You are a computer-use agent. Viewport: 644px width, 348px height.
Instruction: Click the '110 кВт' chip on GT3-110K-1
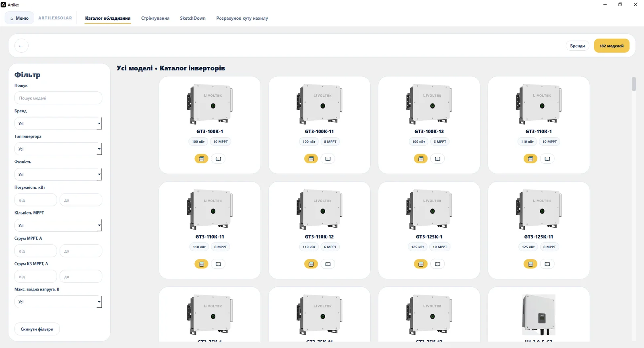527,142
